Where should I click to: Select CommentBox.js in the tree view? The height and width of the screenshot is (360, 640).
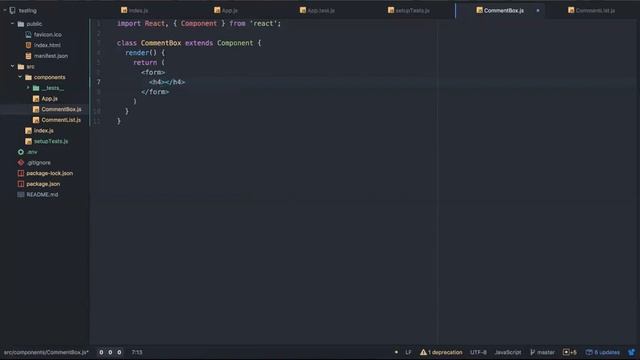(x=61, y=109)
